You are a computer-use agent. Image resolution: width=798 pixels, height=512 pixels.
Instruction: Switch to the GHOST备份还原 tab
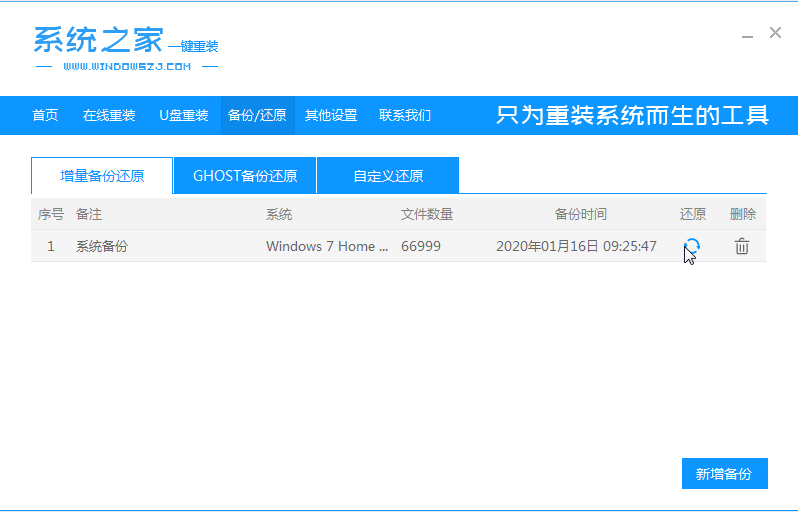point(245,176)
